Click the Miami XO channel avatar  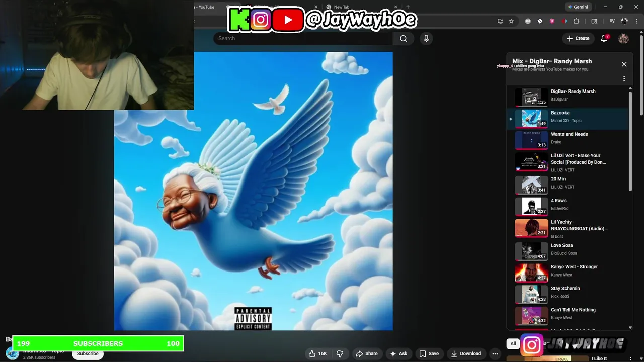tap(12, 353)
